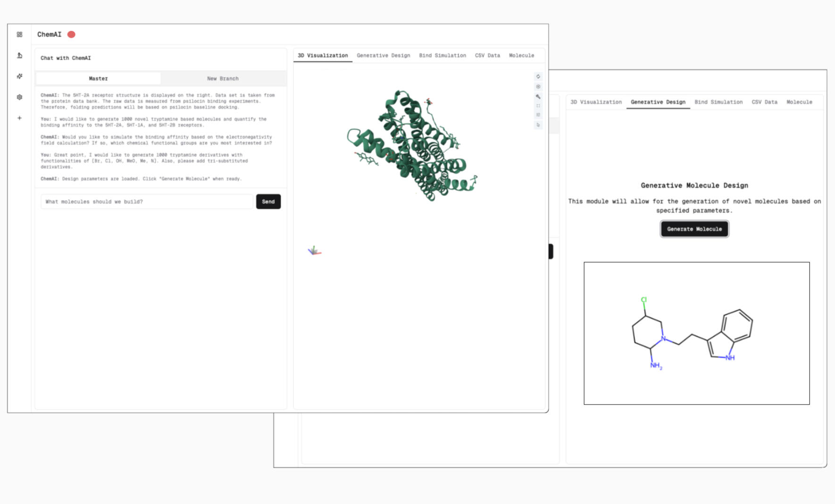The image size is (835, 504).
Task: Click the red status dot beside ChemAI
Action: click(71, 34)
